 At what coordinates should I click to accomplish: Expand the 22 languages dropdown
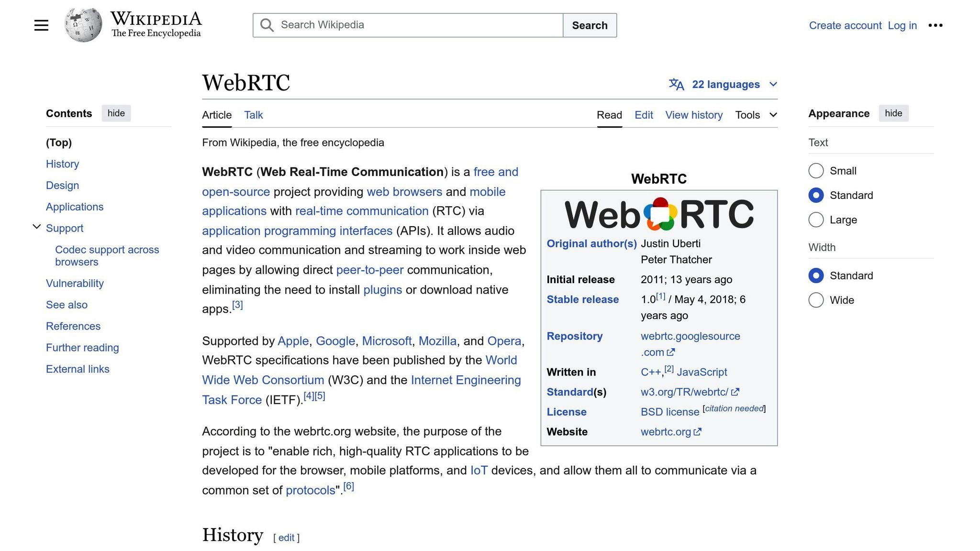tap(723, 84)
